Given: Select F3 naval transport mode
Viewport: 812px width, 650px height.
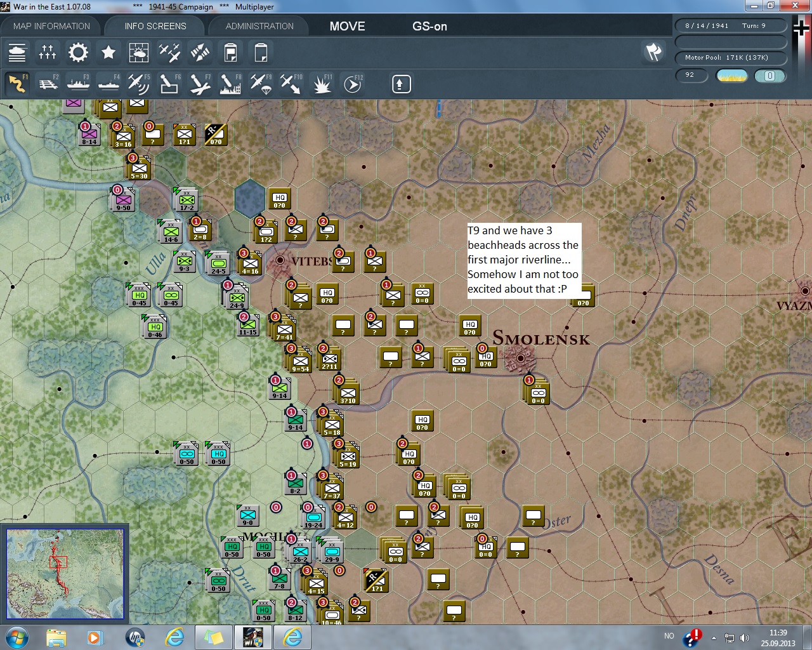Looking at the screenshot, I should click(x=78, y=84).
